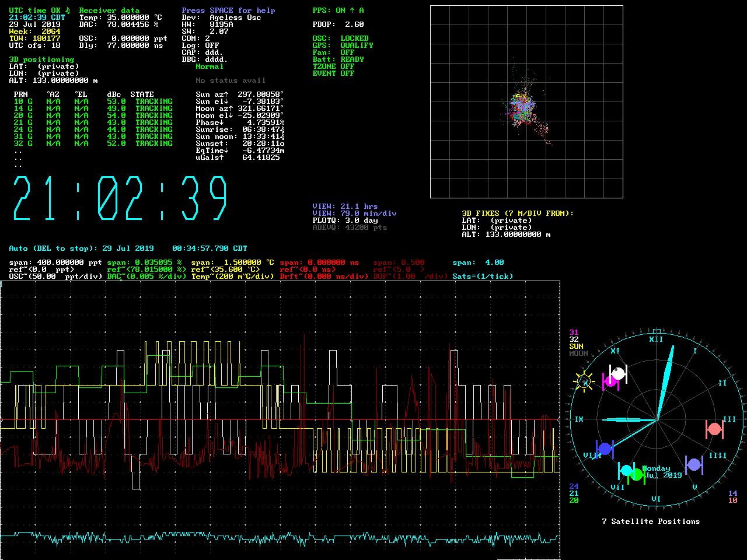Click the white satellite 32 marker on sky map
The height and width of the screenshot is (560, 747).
pos(618,373)
